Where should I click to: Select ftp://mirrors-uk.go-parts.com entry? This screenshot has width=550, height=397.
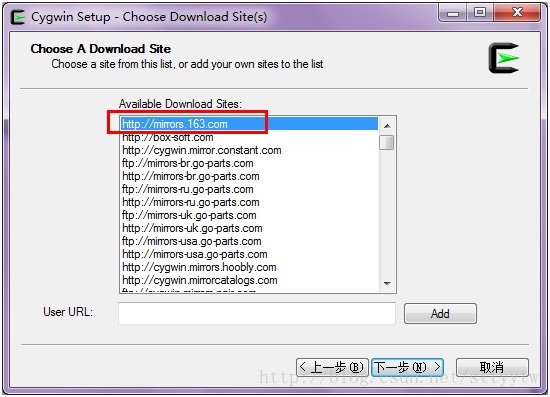pos(249,215)
